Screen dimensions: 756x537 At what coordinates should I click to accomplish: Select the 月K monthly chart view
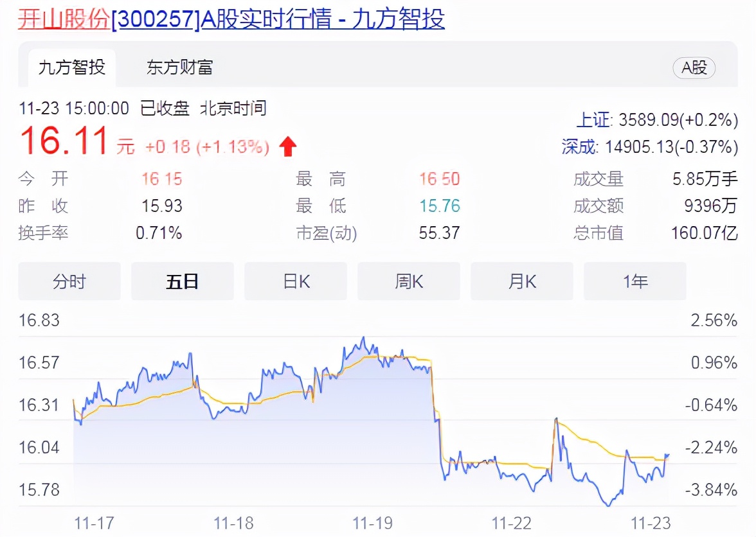pyautogui.click(x=521, y=281)
